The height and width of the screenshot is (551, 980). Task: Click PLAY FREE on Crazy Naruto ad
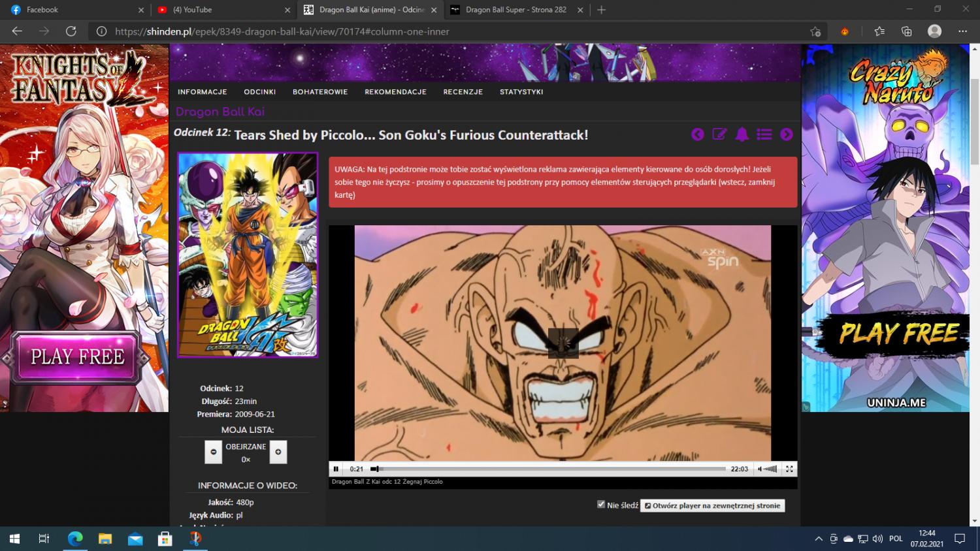(x=899, y=334)
